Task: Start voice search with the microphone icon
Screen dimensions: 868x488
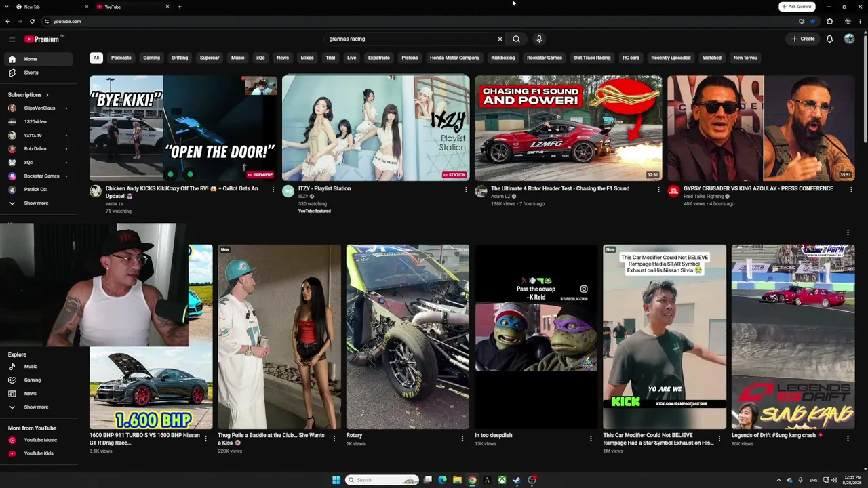Action: (539, 39)
